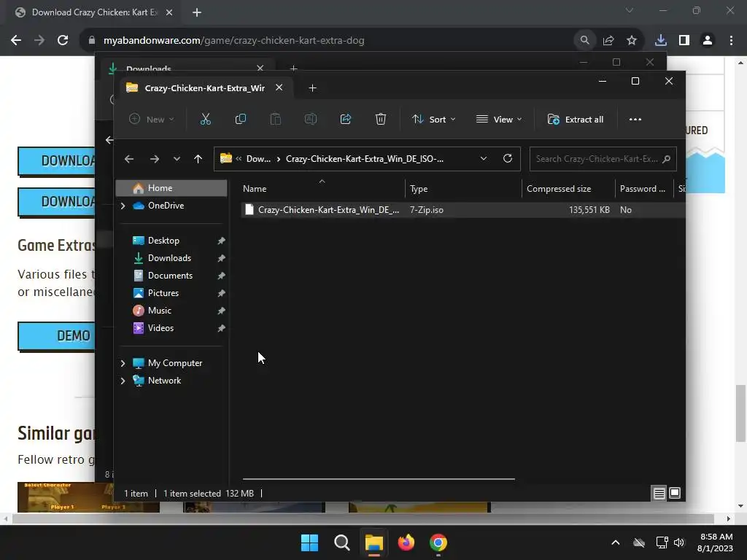The height and width of the screenshot is (560, 747).
Task: Open the View dropdown menu
Action: pos(499,119)
